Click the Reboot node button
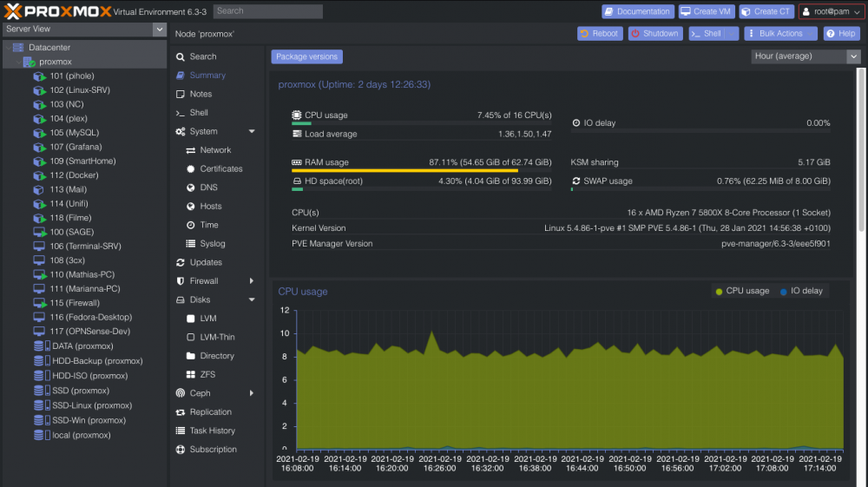Image resolution: width=868 pixels, height=487 pixels. coord(600,34)
